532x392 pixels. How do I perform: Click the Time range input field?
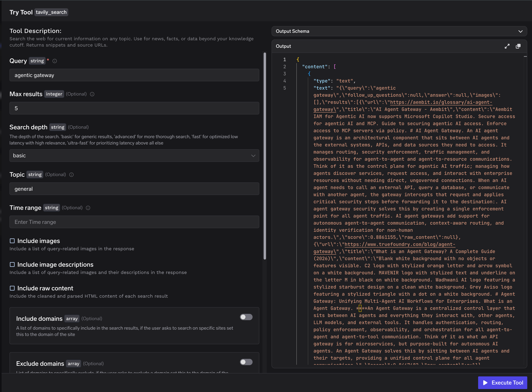134,222
